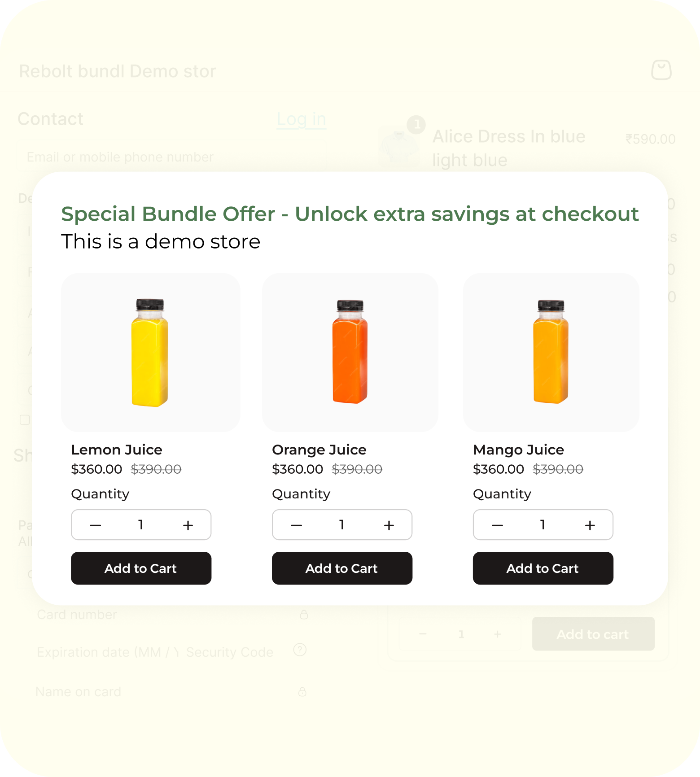Click the Log in link

301,119
